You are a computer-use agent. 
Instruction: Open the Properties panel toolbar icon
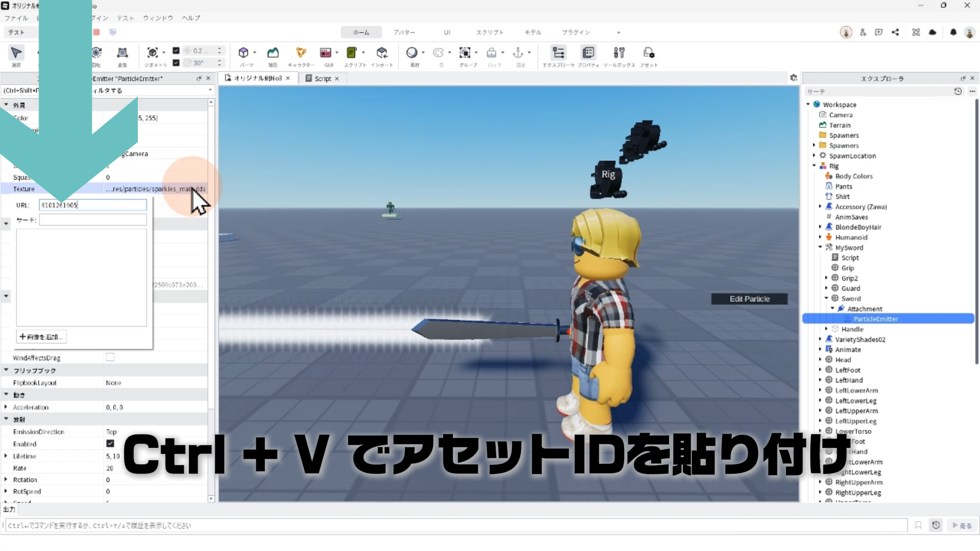coord(588,53)
